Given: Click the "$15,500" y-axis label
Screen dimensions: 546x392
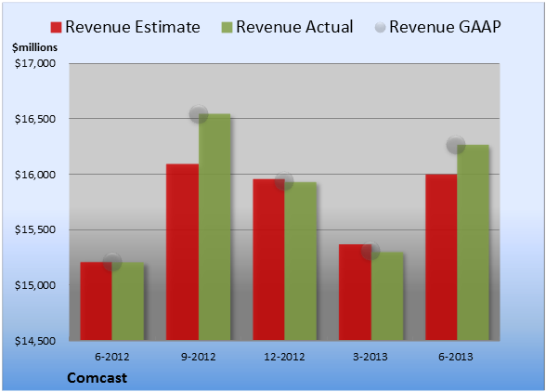Looking at the screenshot, I should coord(35,229).
